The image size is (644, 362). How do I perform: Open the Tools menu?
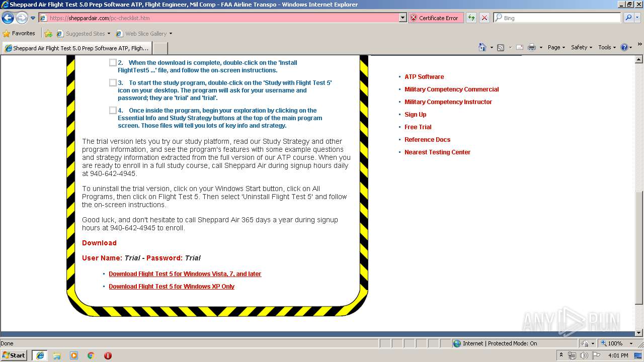click(x=607, y=47)
